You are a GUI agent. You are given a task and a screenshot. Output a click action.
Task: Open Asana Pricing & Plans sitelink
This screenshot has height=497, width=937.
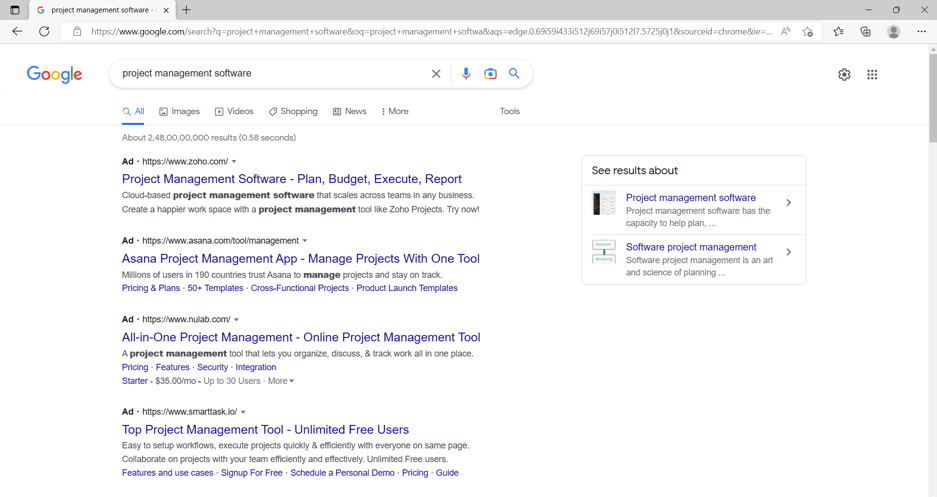151,288
